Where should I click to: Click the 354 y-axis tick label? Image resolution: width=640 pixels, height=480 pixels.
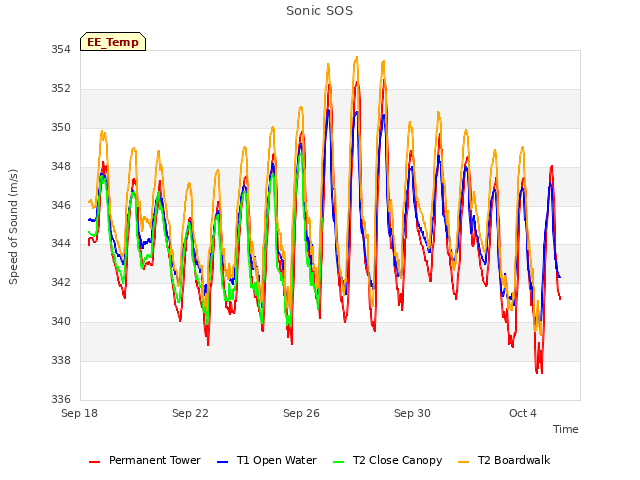pyautogui.click(x=61, y=49)
